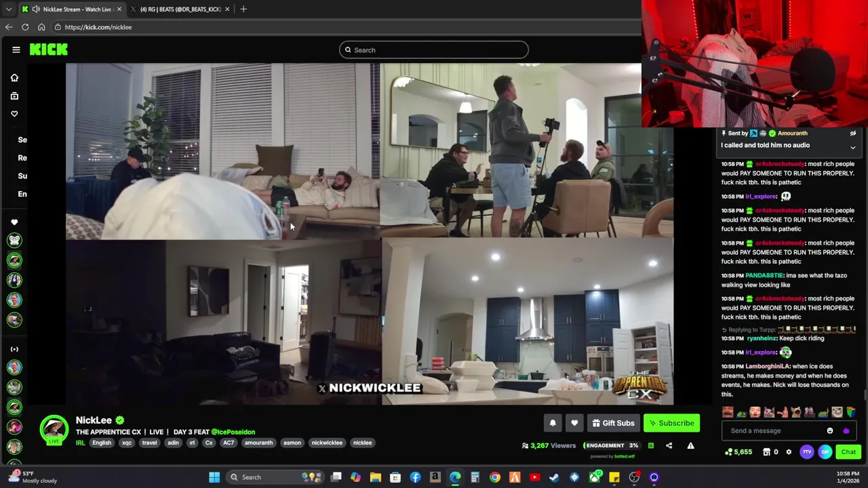868x488 pixels.
Task: Open a new browser tab
Action: click(x=243, y=9)
